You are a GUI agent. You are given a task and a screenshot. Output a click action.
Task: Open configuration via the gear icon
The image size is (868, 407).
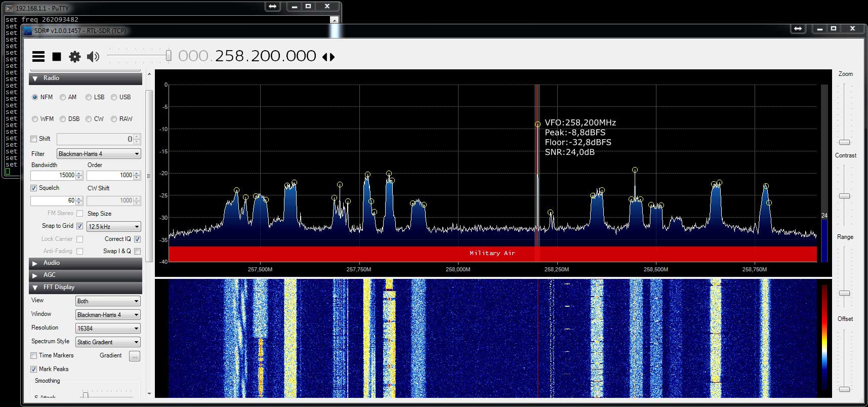pos(75,57)
